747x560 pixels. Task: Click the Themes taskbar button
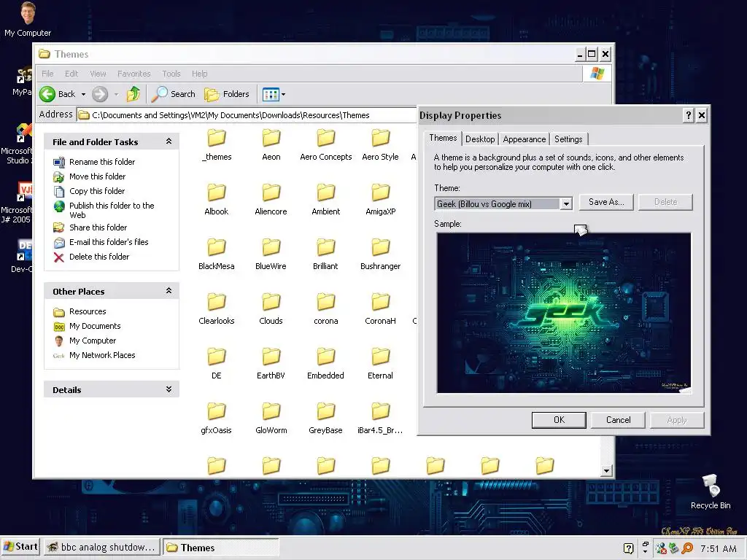click(x=220, y=547)
